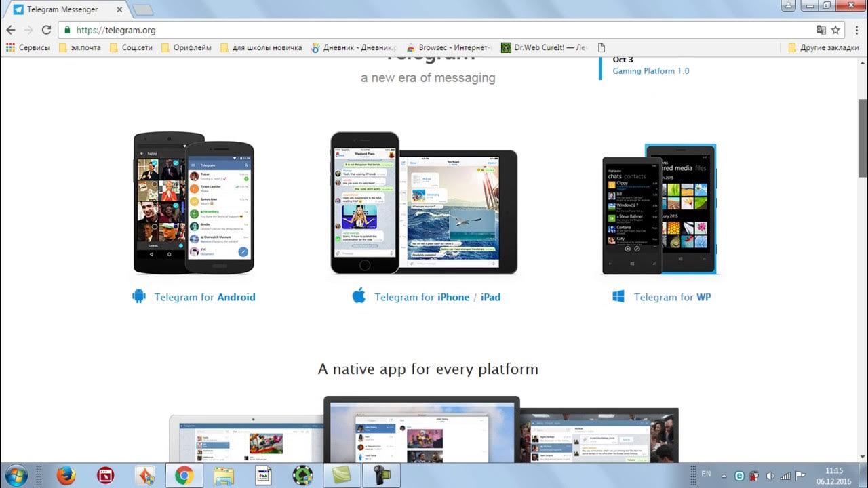Expand the Другие закладки folder
This screenshot has width=868, height=488.
point(825,47)
